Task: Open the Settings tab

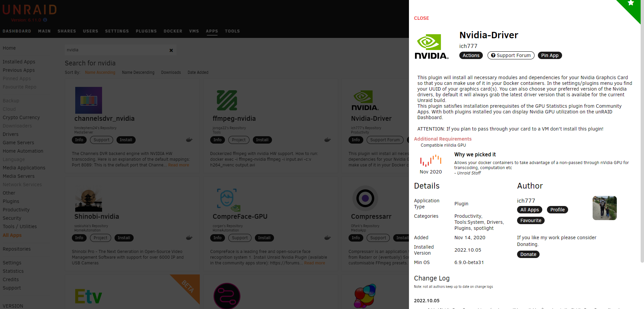Action: coord(117,31)
